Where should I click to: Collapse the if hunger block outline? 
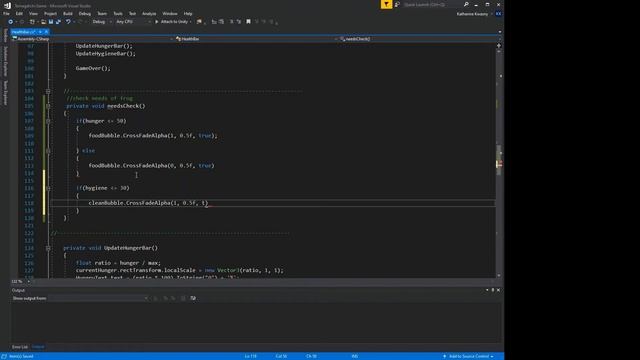point(48,121)
